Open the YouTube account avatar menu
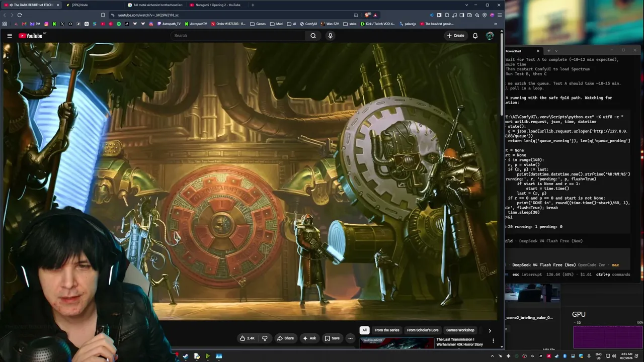 click(x=490, y=36)
